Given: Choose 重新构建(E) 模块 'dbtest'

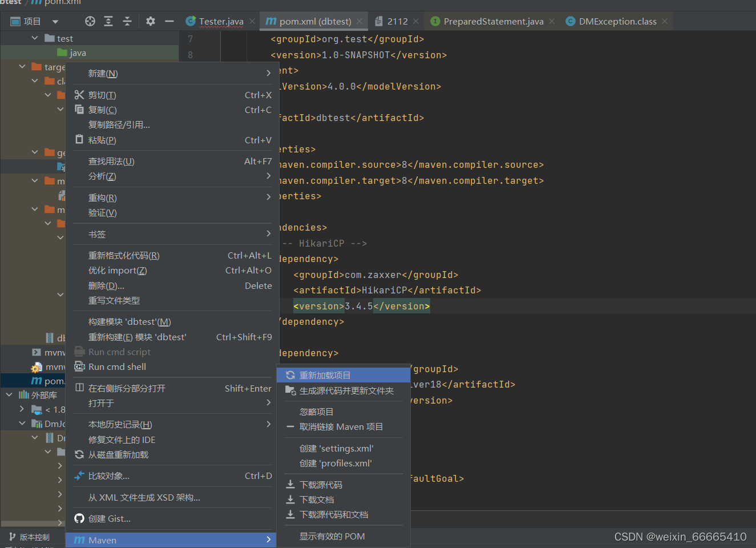Looking at the screenshot, I should click(171, 337).
